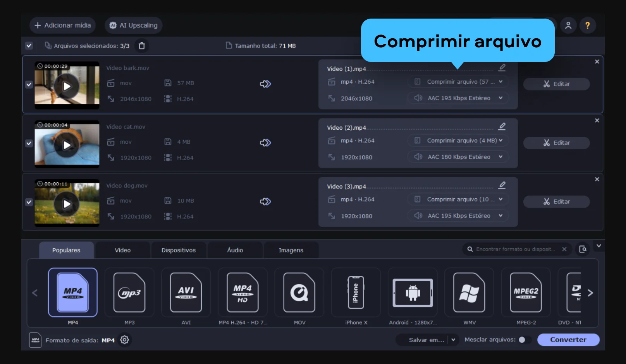Switch to the Populares tab
Image resolution: width=626 pixels, height=364 pixels.
(x=66, y=250)
